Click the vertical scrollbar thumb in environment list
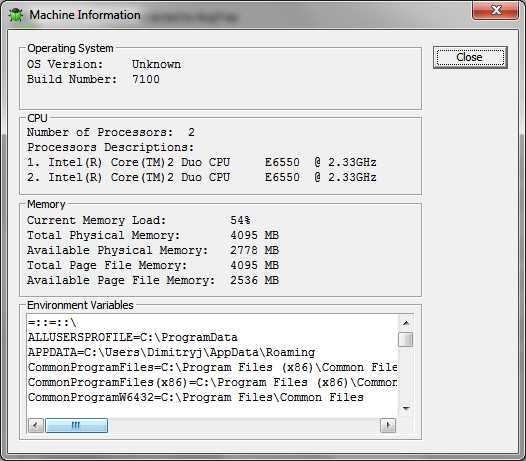The width and height of the screenshot is (526, 461). (x=406, y=339)
